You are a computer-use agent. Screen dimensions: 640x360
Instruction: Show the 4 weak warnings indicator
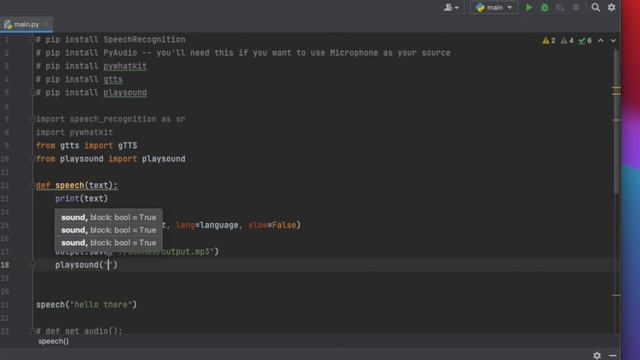click(x=567, y=40)
